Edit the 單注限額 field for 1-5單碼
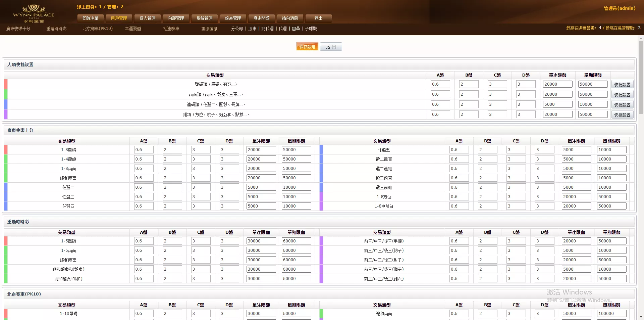Image resolution: width=644 pixels, height=320 pixels. pos(261,241)
